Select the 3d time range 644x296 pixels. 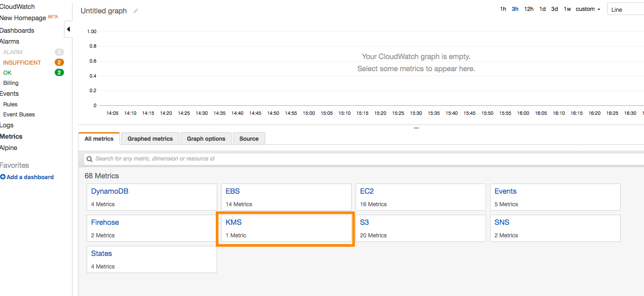point(555,9)
